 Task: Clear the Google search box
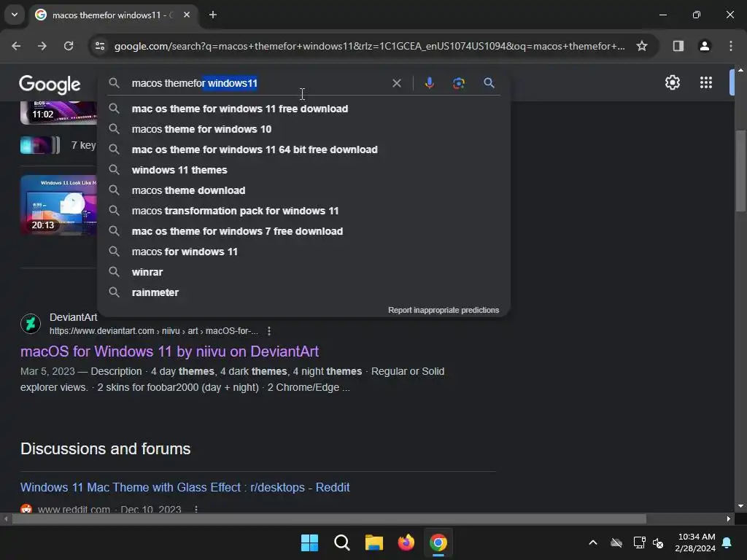pos(396,83)
